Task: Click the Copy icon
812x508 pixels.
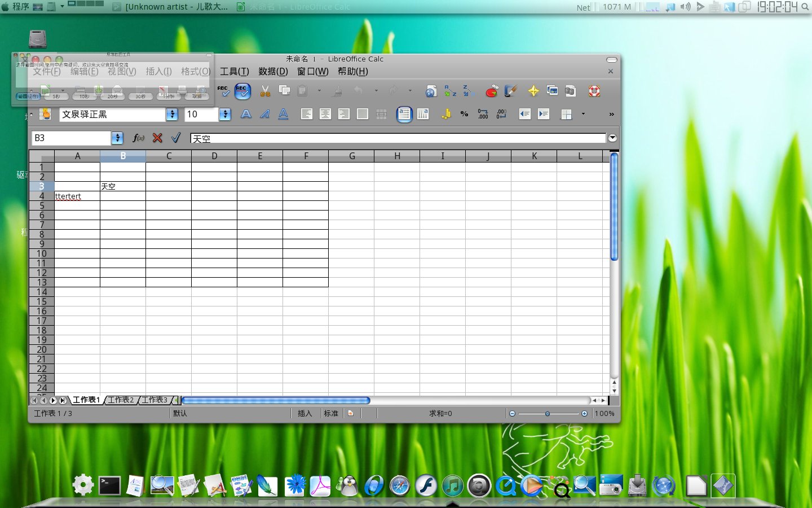Action: 284,90
